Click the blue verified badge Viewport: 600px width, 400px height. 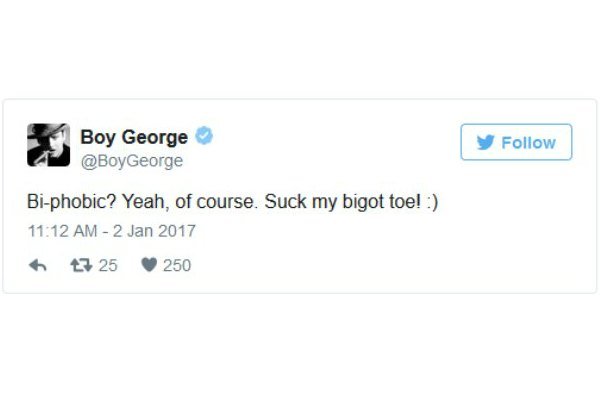coord(205,137)
